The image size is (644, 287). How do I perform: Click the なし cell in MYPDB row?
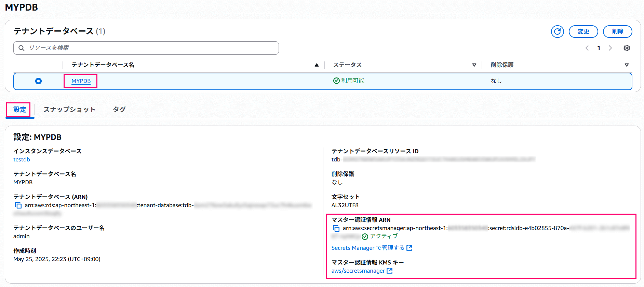pyautogui.click(x=496, y=81)
